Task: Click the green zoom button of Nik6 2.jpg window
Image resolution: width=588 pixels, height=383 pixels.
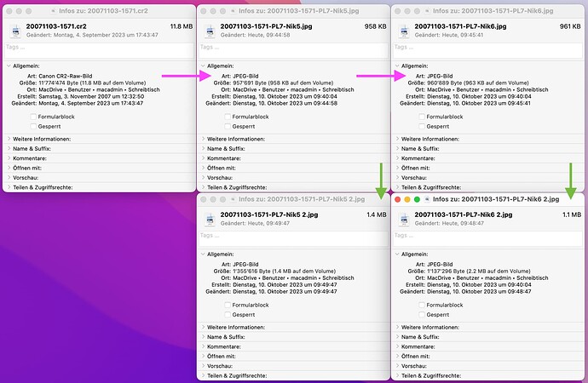Action: 417,199
